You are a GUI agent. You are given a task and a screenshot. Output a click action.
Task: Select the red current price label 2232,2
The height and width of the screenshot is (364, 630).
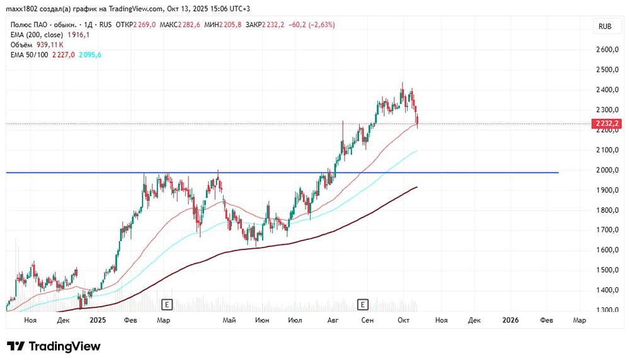pos(607,123)
